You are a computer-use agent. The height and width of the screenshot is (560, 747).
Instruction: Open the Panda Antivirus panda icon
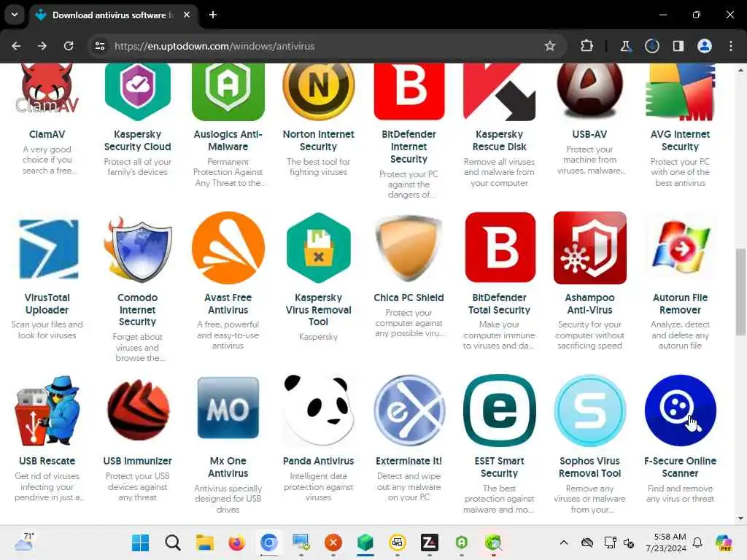pyautogui.click(x=318, y=411)
